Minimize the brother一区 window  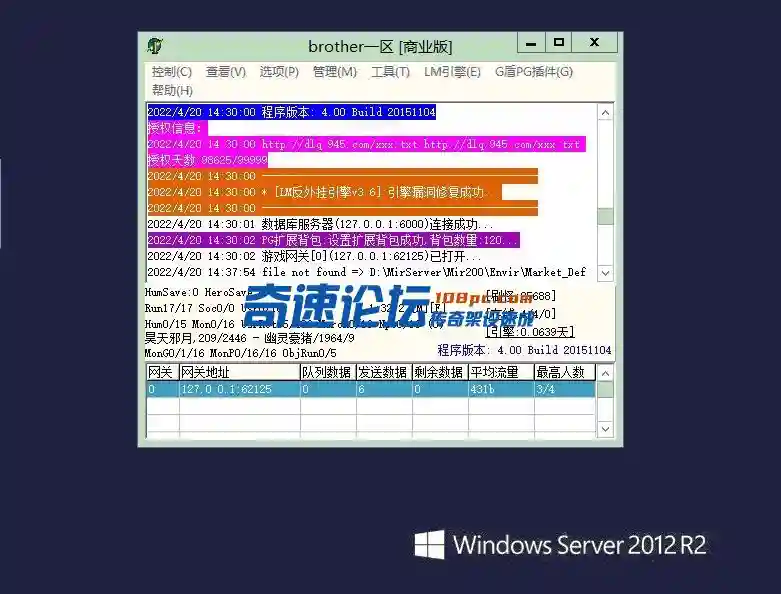(x=531, y=43)
